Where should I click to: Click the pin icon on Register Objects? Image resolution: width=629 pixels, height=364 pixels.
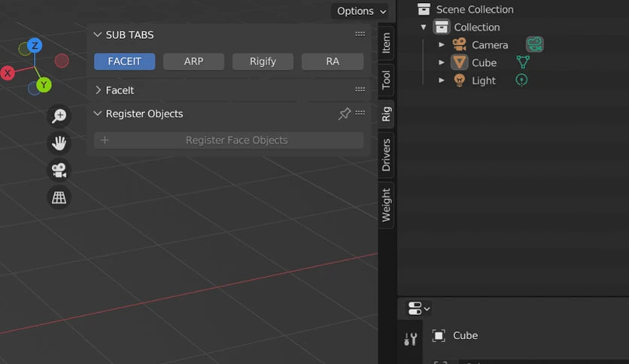[x=344, y=114]
